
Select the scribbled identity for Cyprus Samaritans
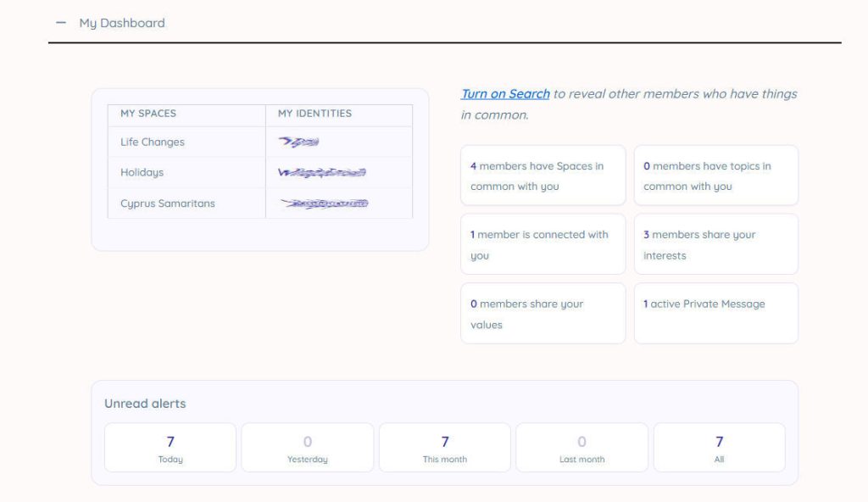click(324, 204)
